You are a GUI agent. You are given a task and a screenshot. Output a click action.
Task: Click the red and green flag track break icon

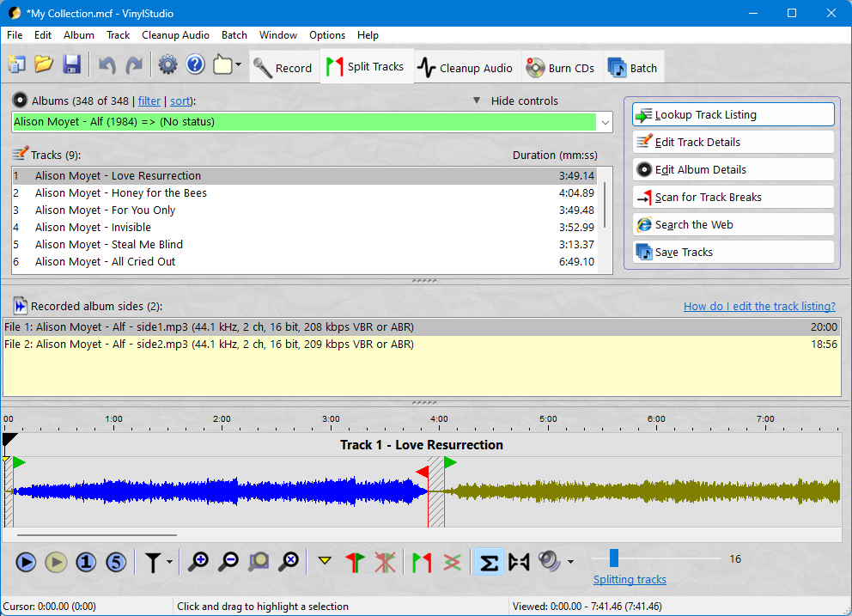355,562
